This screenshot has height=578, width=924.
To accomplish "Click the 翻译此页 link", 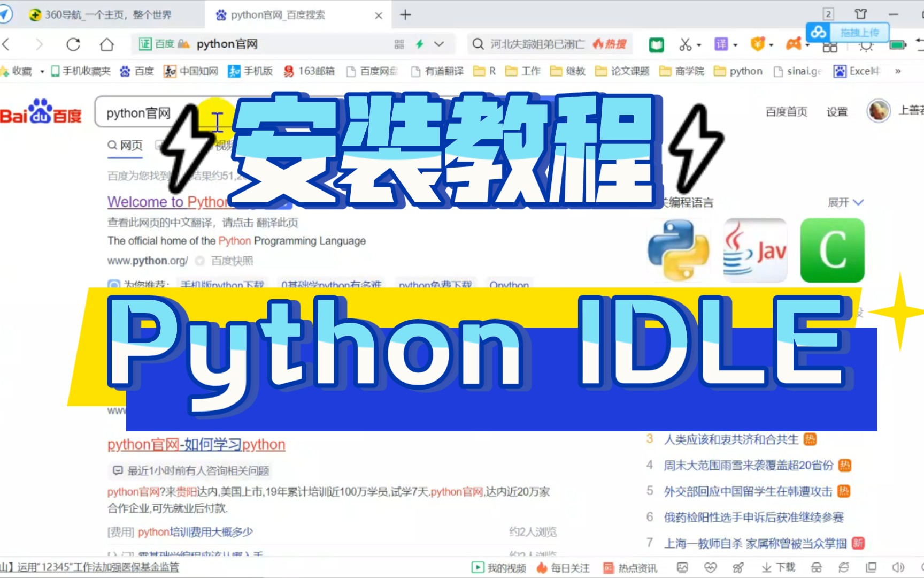I will coord(277,223).
